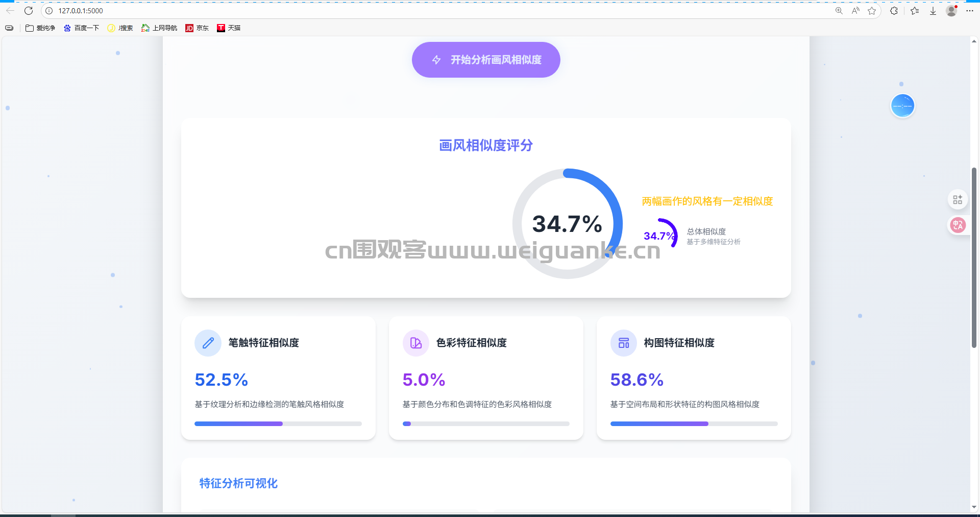This screenshot has width=980, height=517.
Task: Add page to favorites with star icon
Action: 872,11
